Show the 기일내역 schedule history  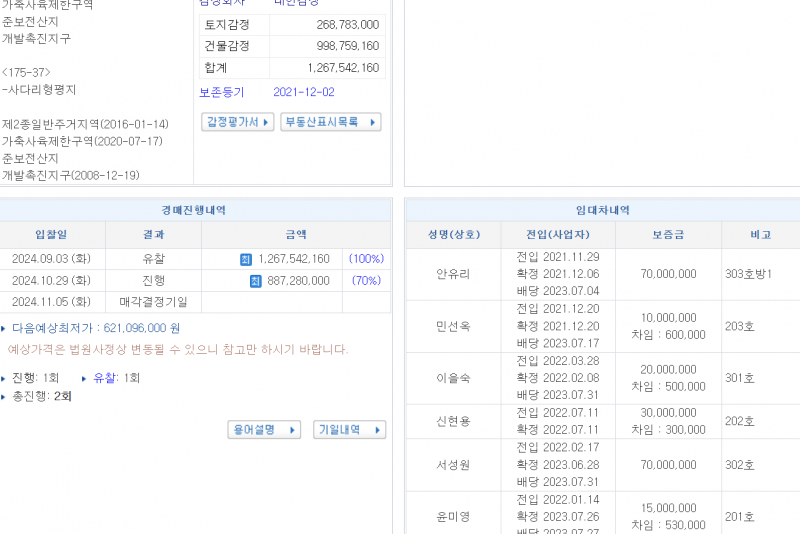tap(349, 430)
